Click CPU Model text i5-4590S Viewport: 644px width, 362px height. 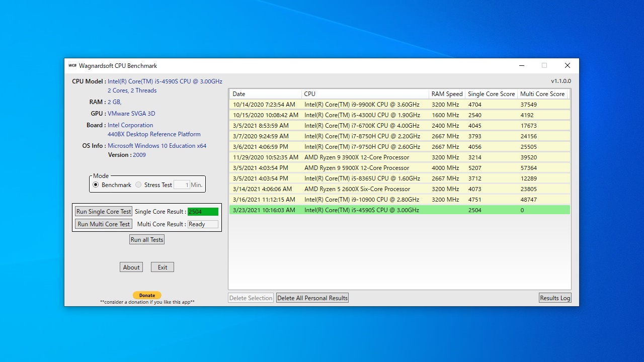click(x=165, y=81)
